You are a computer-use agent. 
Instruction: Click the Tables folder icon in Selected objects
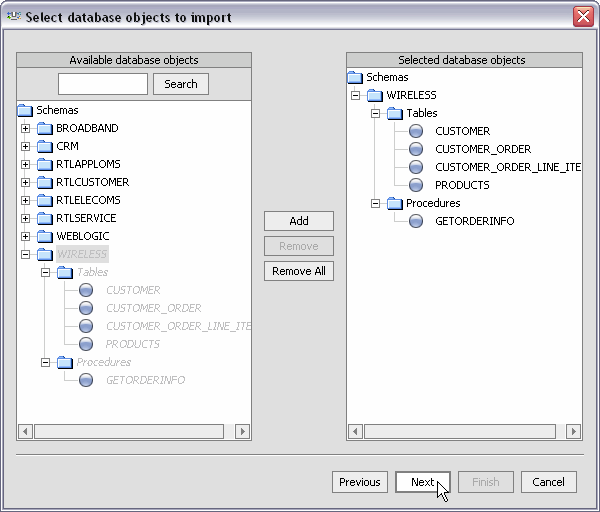395,113
